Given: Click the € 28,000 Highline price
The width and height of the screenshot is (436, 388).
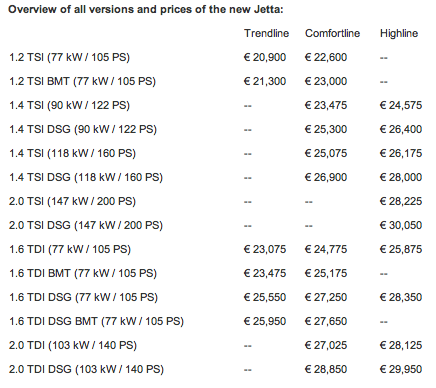Looking at the screenshot, I should [401, 177].
